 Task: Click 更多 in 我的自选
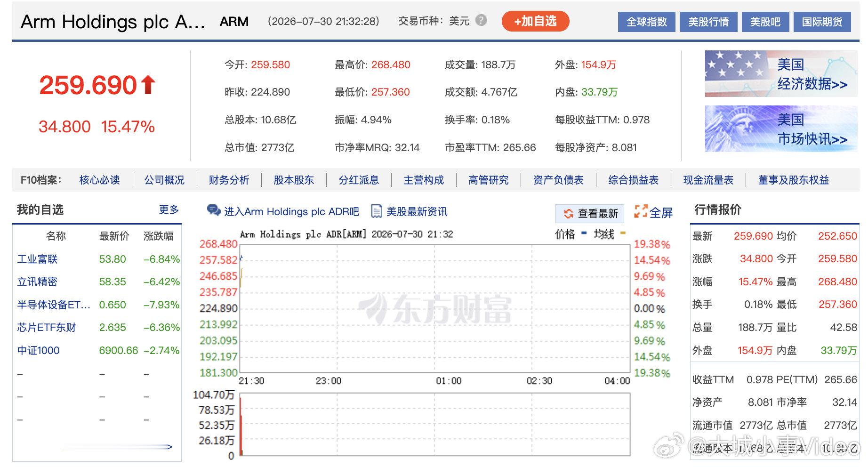[169, 209]
